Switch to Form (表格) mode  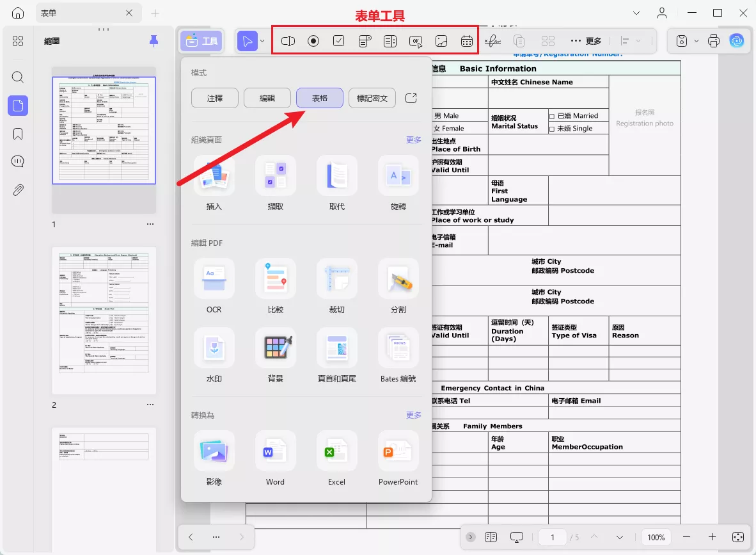(320, 98)
